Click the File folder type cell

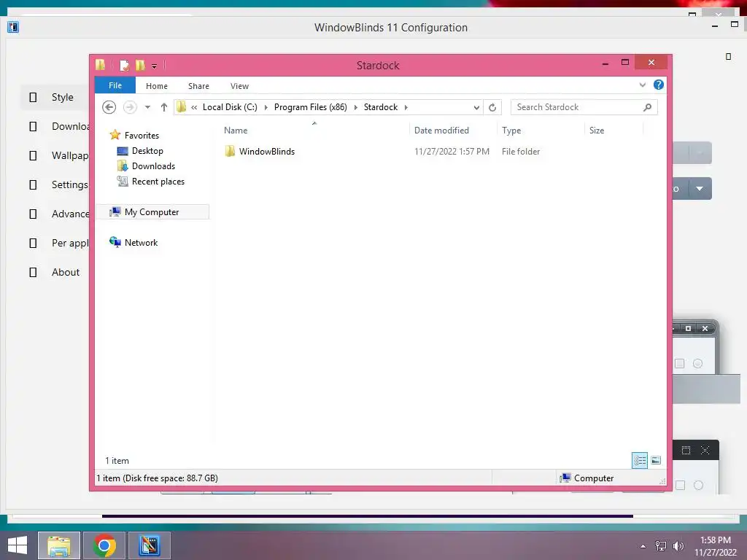[521, 152]
